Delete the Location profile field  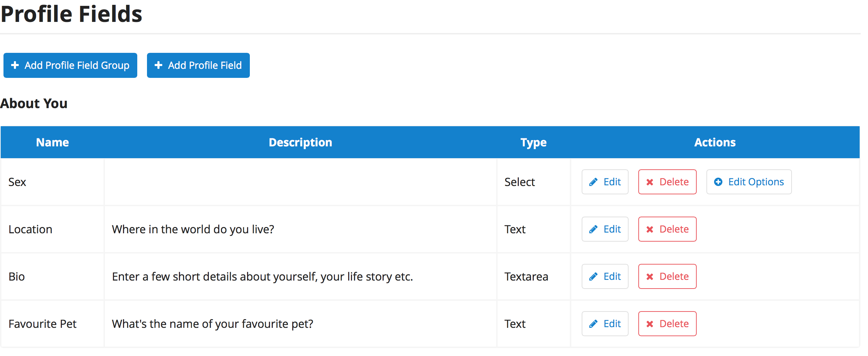(x=667, y=229)
